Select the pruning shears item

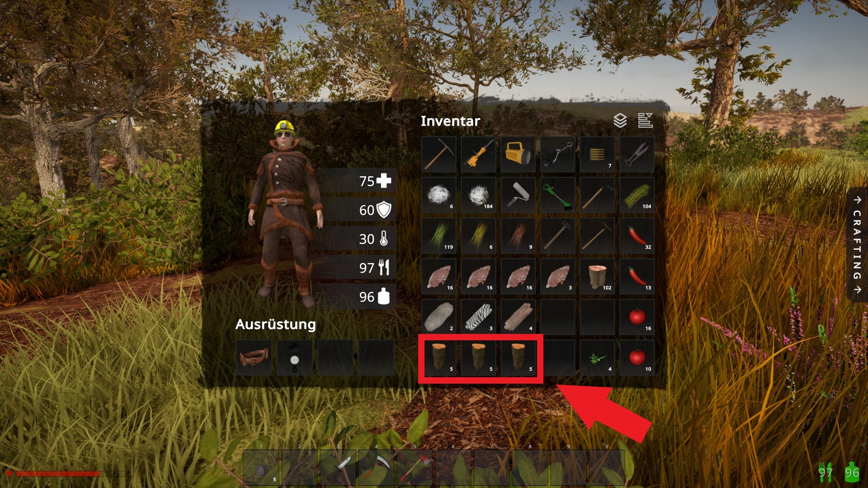(637, 155)
